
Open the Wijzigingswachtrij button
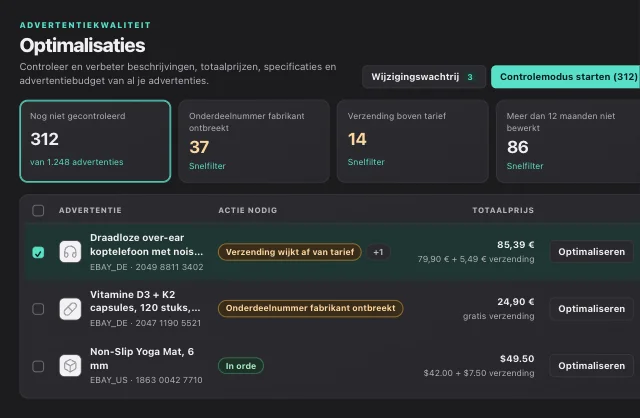click(424, 77)
